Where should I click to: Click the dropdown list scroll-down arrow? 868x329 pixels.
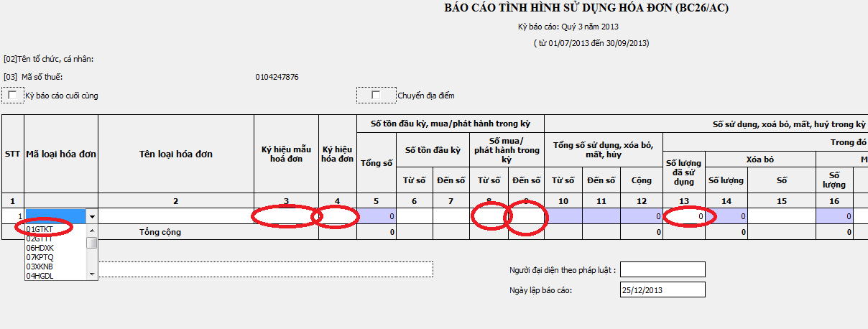[91, 274]
